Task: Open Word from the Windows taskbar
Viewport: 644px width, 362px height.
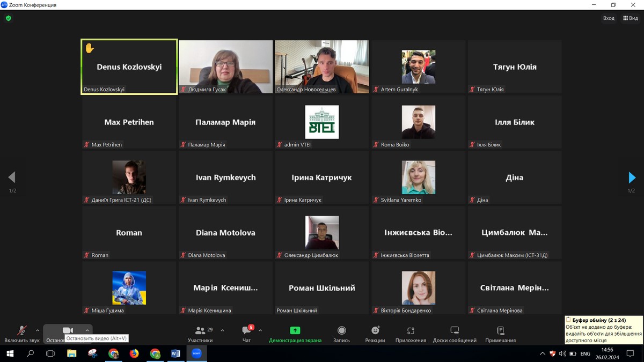Action: [175, 353]
